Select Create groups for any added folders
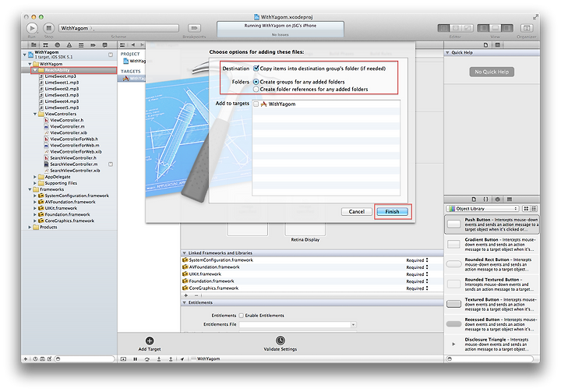 point(256,82)
